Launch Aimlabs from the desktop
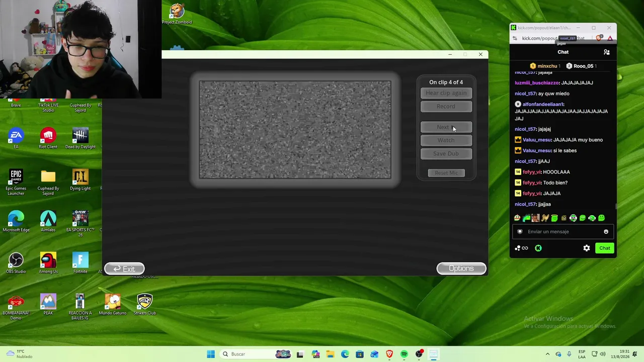 (x=48, y=221)
